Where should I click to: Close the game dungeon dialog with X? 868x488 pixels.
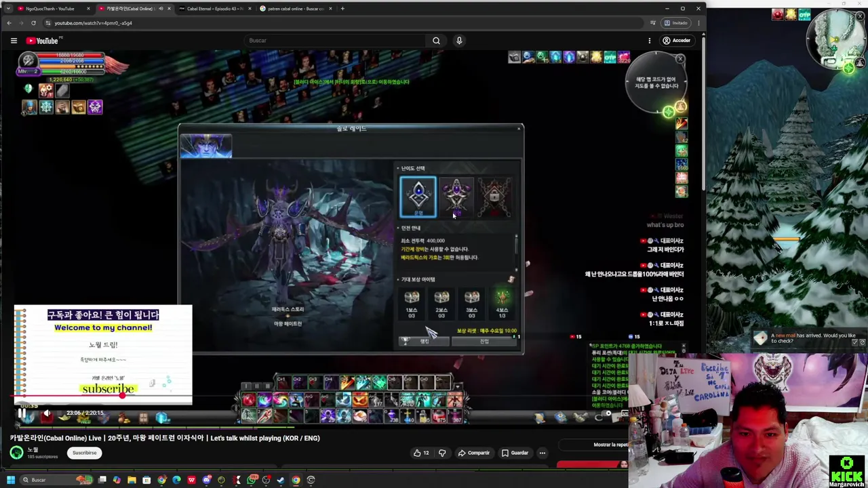[x=519, y=129]
